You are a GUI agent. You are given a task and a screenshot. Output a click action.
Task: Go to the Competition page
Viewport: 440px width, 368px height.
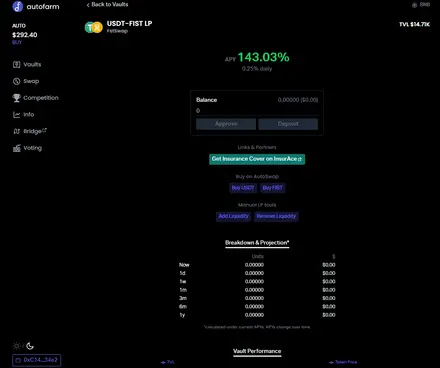[x=35, y=98]
